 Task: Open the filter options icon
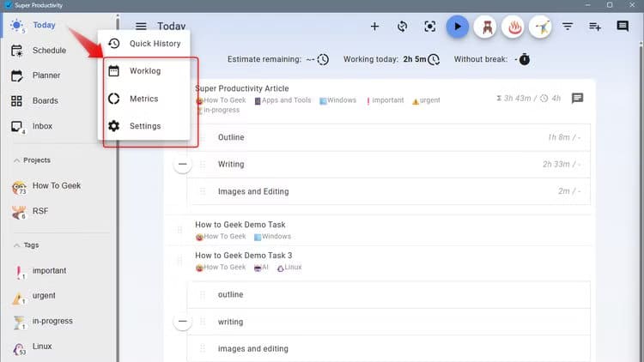coord(568,27)
